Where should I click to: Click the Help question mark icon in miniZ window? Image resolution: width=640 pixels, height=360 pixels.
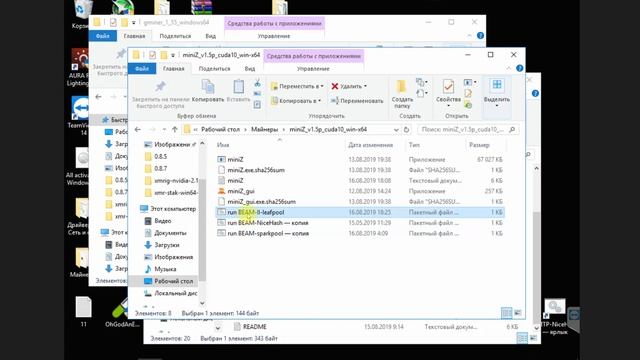coord(520,68)
